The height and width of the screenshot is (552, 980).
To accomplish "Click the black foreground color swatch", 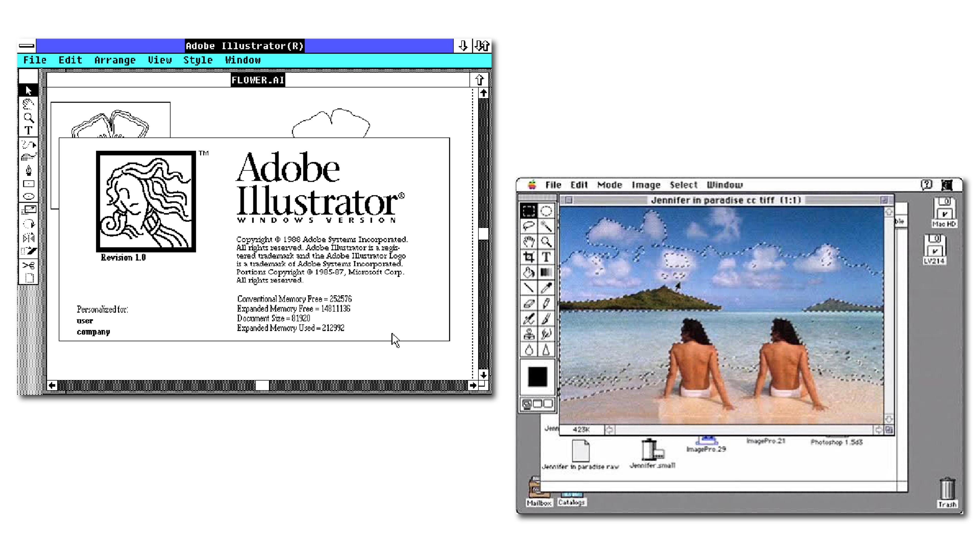I will (537, 377).
